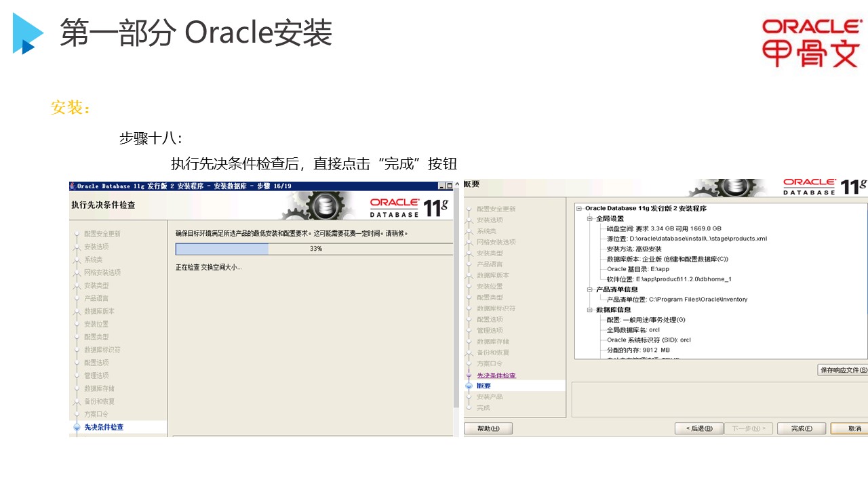Select 备份和恢复 step in the 执行先决条件检查 window
868x488 pixels.
click(x=100, y=401)
